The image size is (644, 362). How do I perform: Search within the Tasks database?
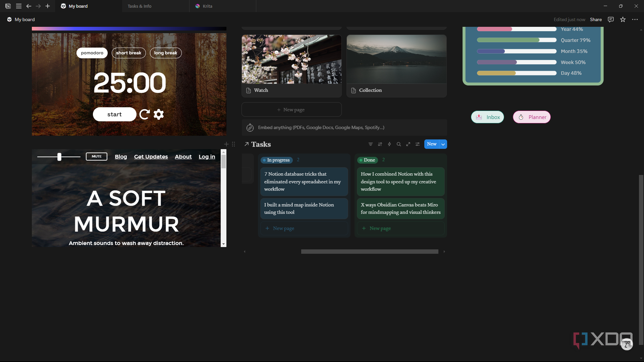pyautogui.click(x=399, y=144)
